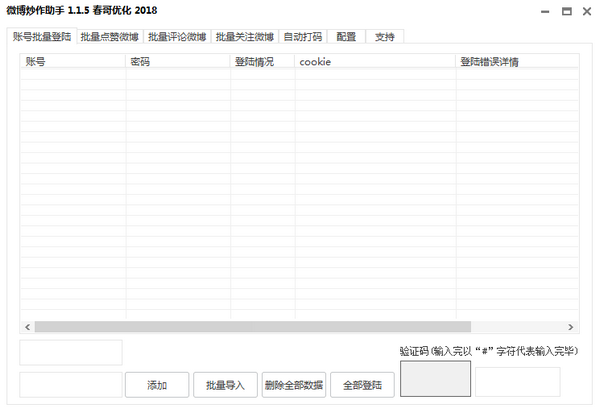Click the horizontal scrollbar right arrow
The width and height of the screenshot is (600, 413).
pyautogui.click(x=571, y=327)
